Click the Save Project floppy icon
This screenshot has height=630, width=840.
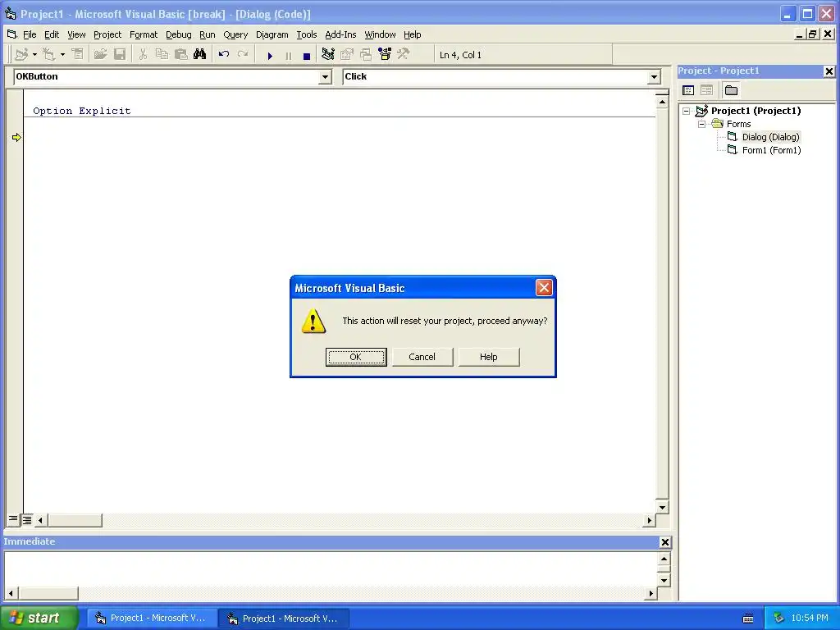[x=120, y=55]
